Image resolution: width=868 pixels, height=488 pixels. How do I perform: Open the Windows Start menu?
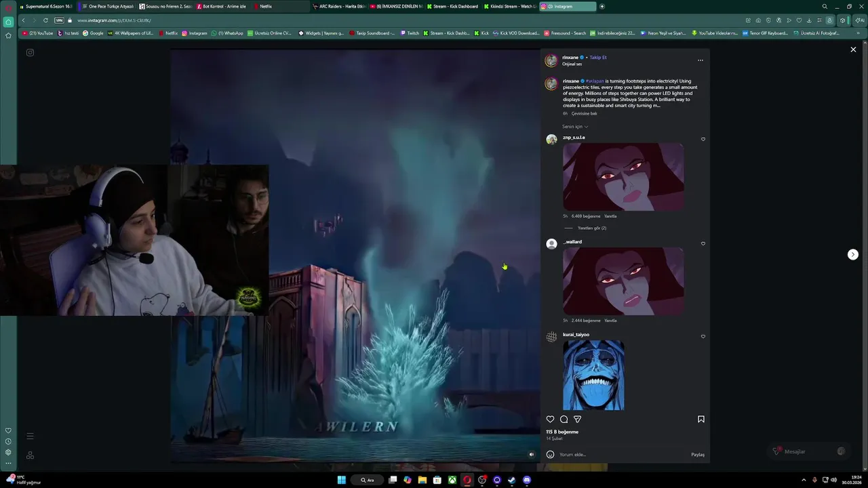pos(341,480)
